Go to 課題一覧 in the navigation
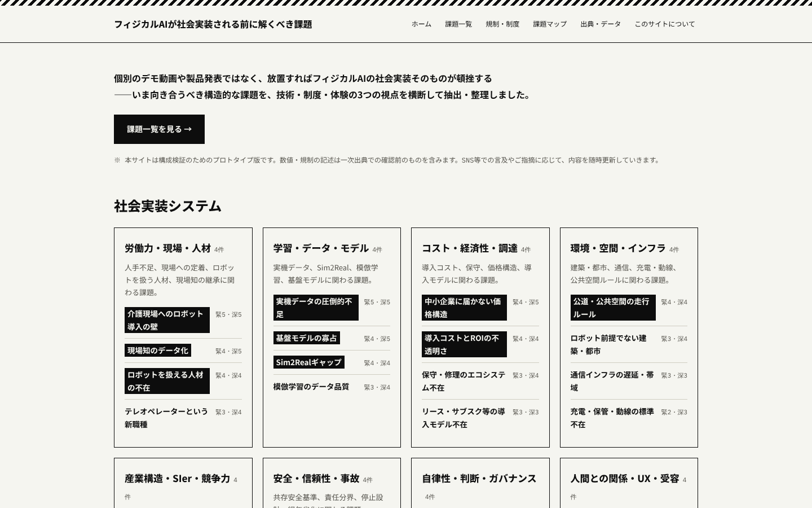Image resolution: width=812 pixels, height=508 pixels. [458, 24]
